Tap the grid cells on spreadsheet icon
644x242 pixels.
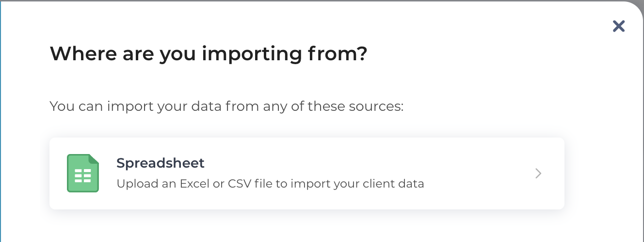[83, 176]
